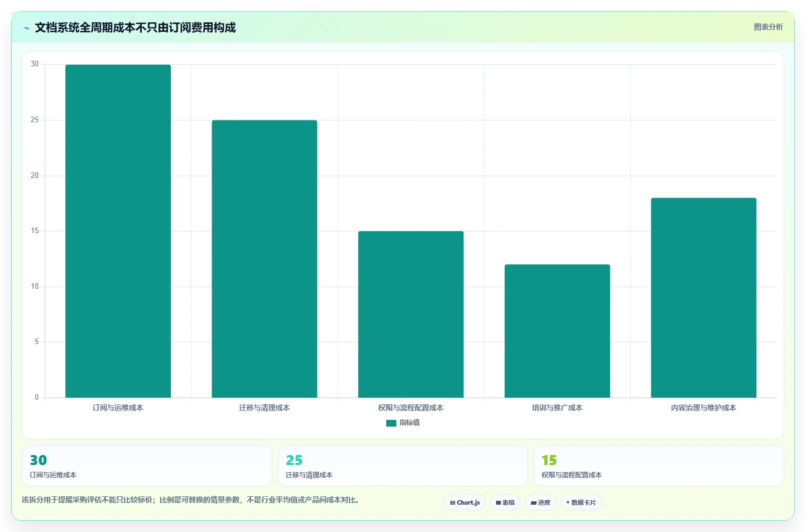The width and height of the screenshot is (806, 532).
Task: Click the y-axis tick value 0
Action: pos(37,398)
